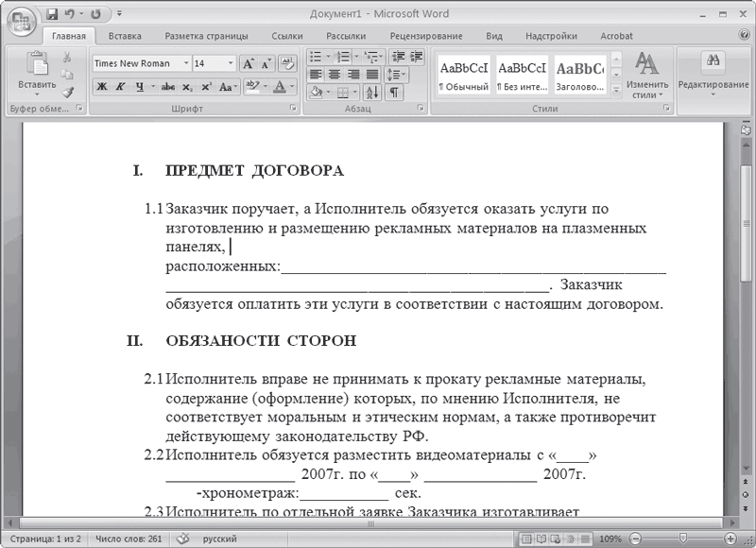Viewport: 756px width, 548px height.
Task: Switch to Full Screen Reading view
Action: 541,539
